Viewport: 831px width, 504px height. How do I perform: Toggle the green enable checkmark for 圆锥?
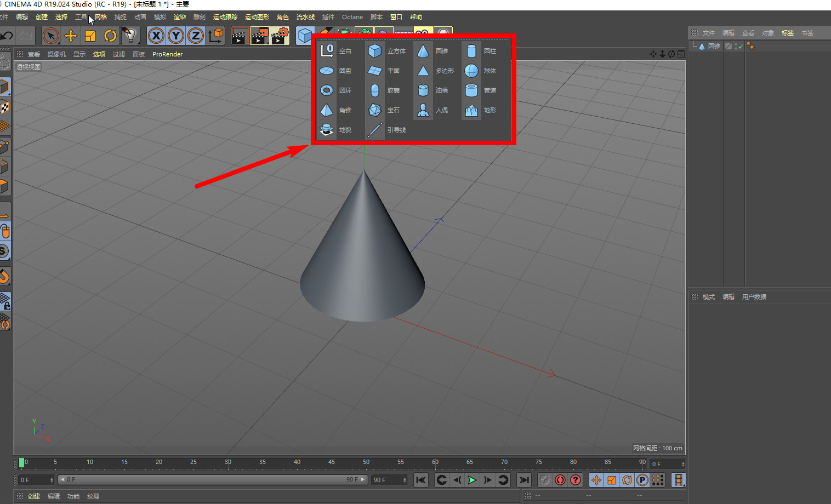pyautogui.click(x=741, y=47)
